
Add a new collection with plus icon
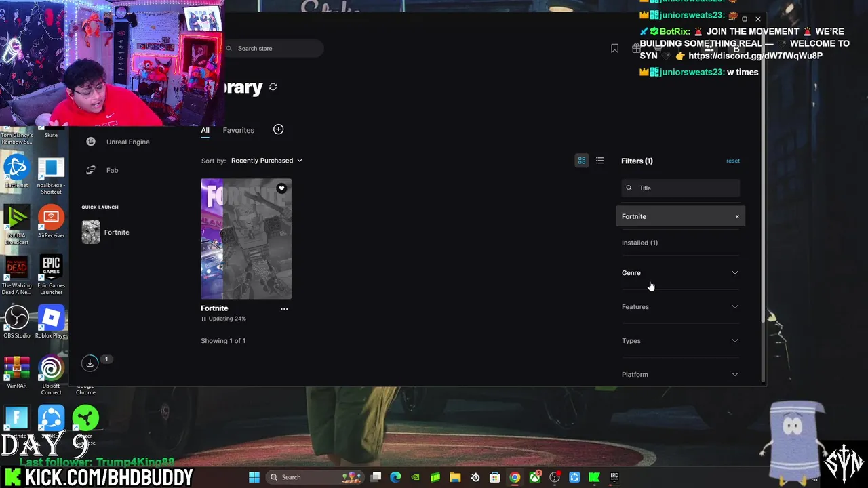click(x=278, y=129)
